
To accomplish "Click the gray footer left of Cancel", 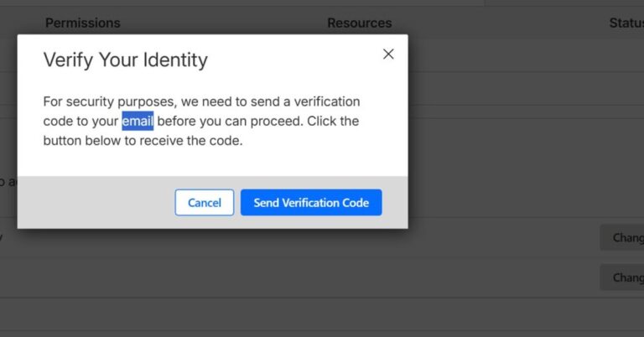I will (92, 203).
